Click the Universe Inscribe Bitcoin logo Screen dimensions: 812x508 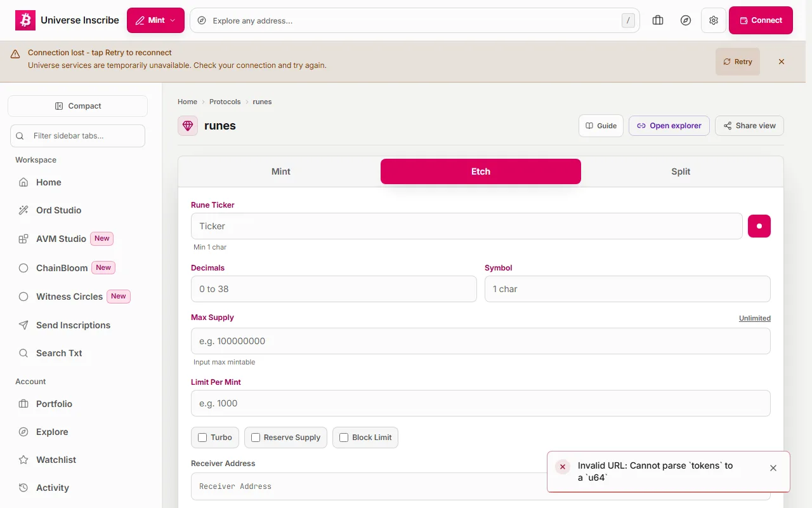click(x=25, y=20)
